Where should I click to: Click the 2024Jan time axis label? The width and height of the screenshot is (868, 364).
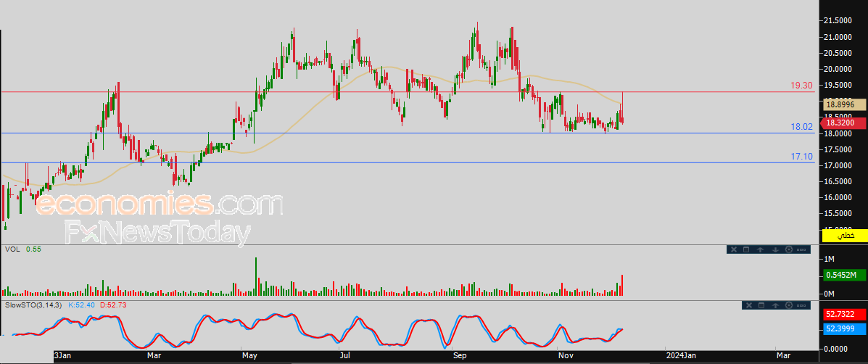tap(682, 355)
